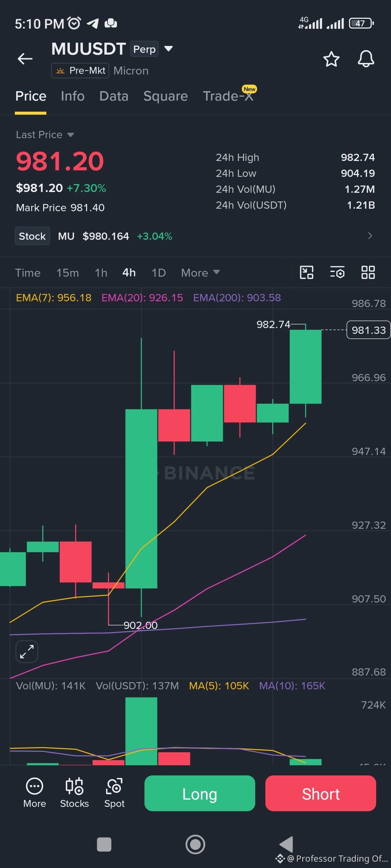Tap the Perp contract label
This screenshot has height=868, width=391.
(x=144, y=49)
